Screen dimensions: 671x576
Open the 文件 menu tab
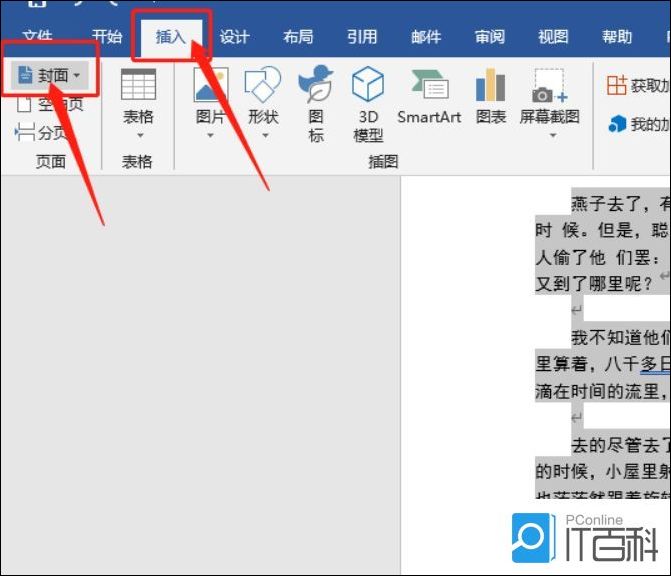click(38, 36)
